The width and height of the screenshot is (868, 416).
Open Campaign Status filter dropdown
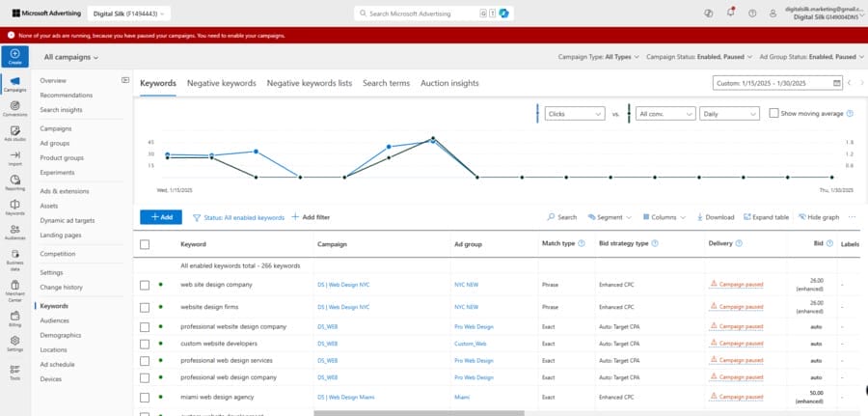[699, 57]
